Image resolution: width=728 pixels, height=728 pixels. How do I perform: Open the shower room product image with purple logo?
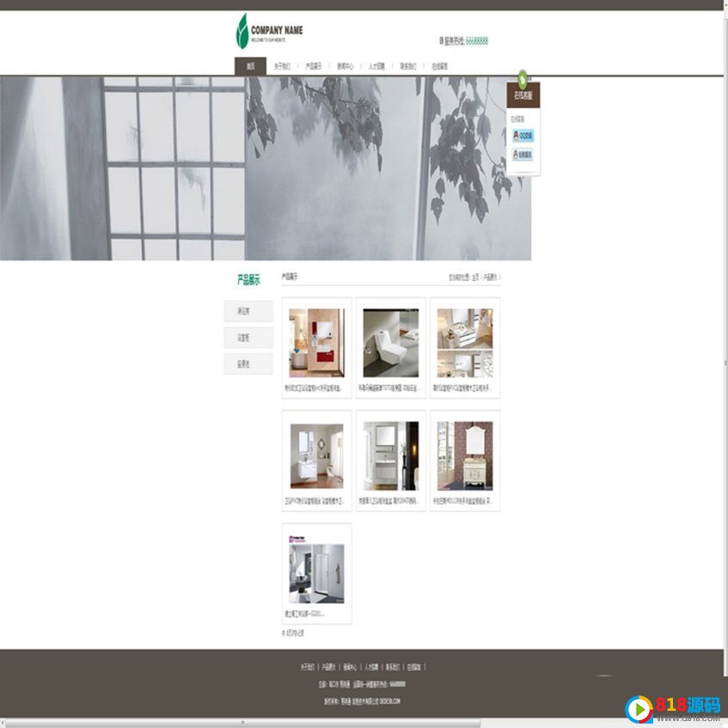[316, 570]
